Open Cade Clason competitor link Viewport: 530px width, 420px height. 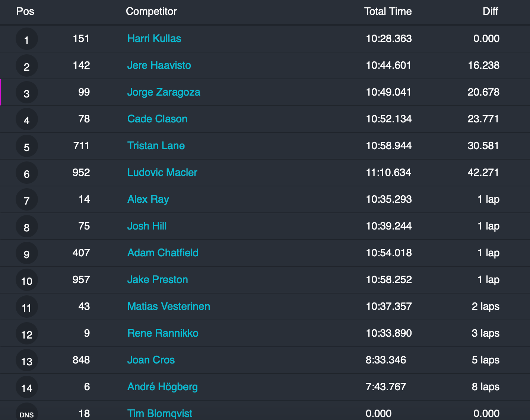(157, 119)
